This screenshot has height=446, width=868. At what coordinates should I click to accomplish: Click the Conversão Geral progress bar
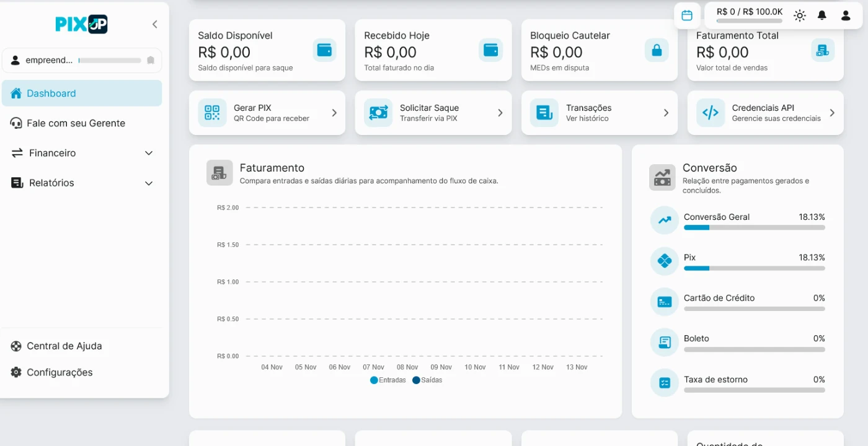(x=754, y=227)
